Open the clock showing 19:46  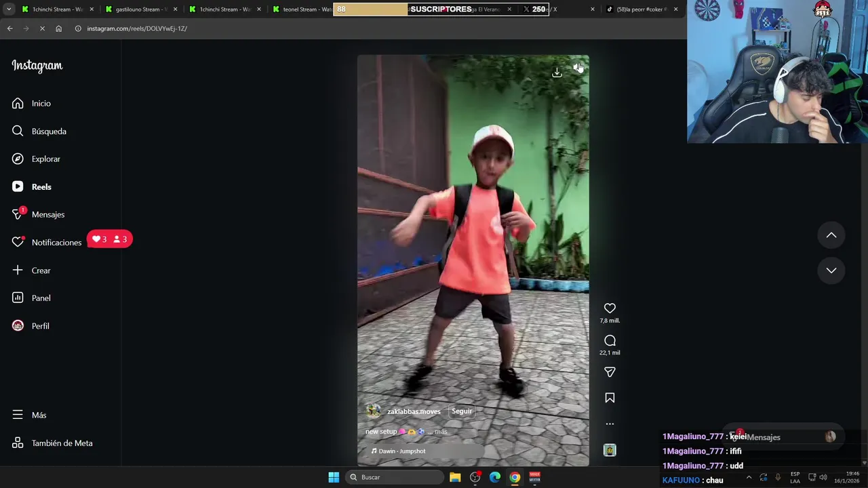pyautogui.click(x=846, y=477)
